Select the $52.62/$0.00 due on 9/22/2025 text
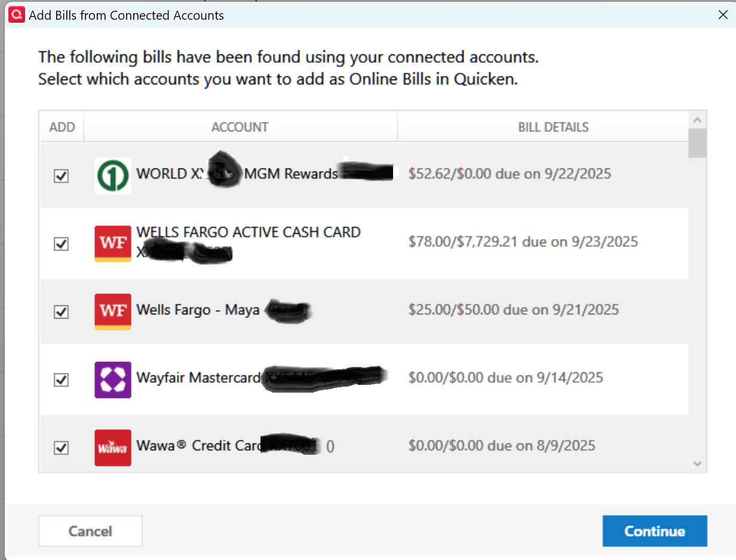 (x=510, y=174)
